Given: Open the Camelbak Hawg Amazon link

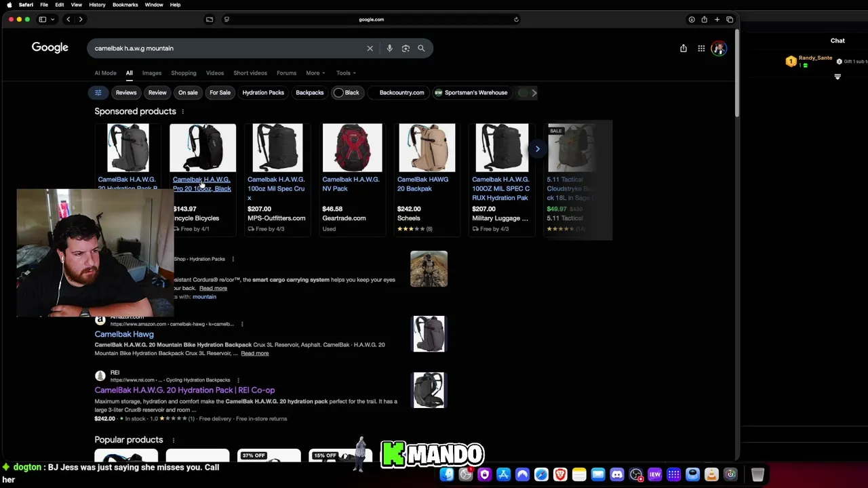Looking at the screenshot, I should [124, 335].
